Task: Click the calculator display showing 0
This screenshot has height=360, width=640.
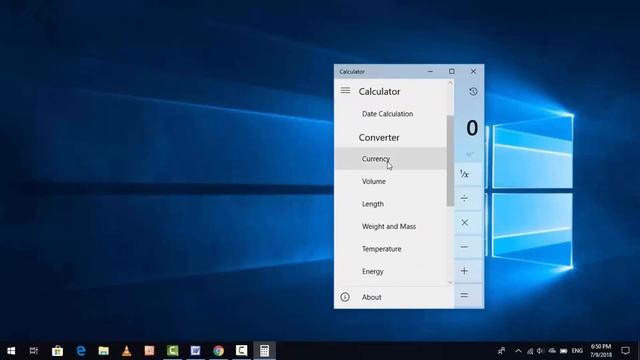Action: (472, 128)
